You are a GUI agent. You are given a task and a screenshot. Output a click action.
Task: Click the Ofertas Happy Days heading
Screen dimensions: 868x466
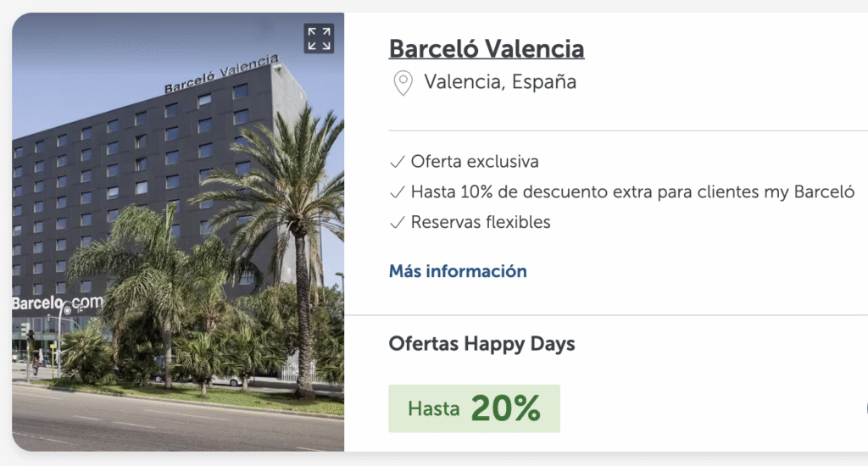coord(481,344)
